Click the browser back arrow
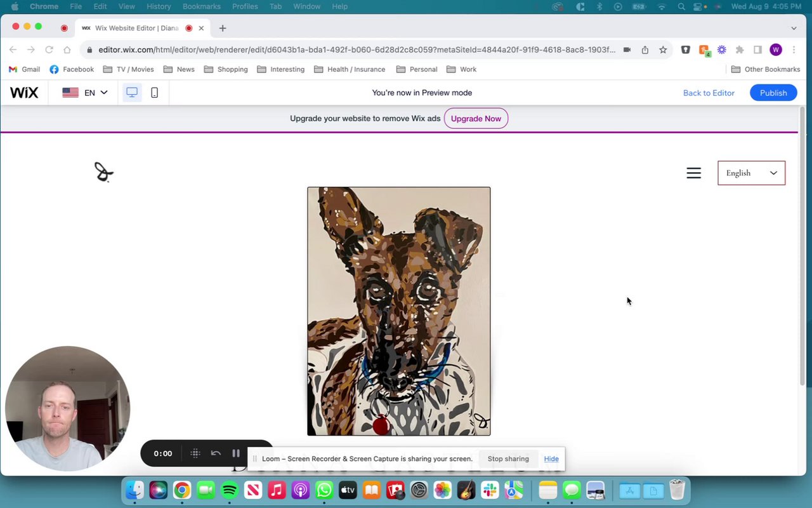Viewport: 812px width, 508px height. click(x=13, y=50)
